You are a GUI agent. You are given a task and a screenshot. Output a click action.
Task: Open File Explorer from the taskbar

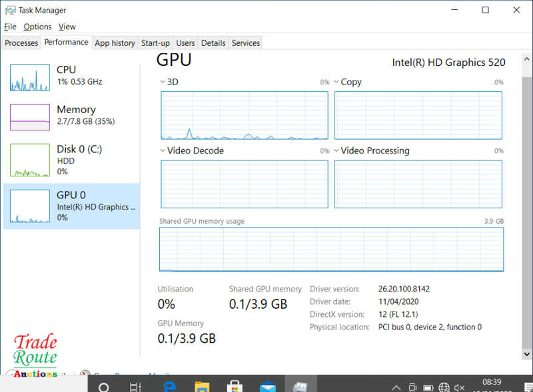coord(202,386)
